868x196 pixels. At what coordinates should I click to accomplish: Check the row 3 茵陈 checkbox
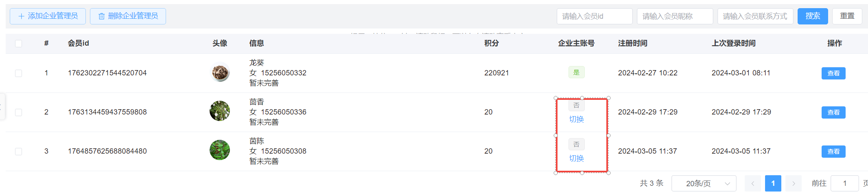18,152
